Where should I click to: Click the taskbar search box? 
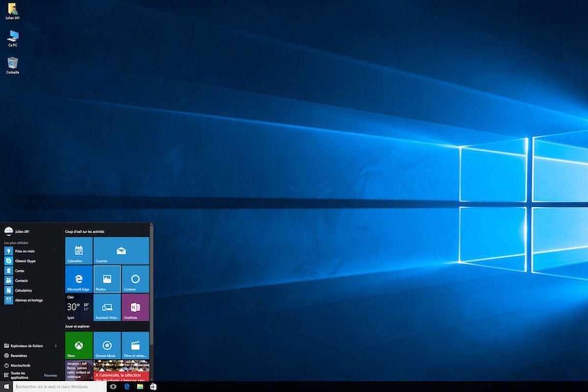click(59, 387)
